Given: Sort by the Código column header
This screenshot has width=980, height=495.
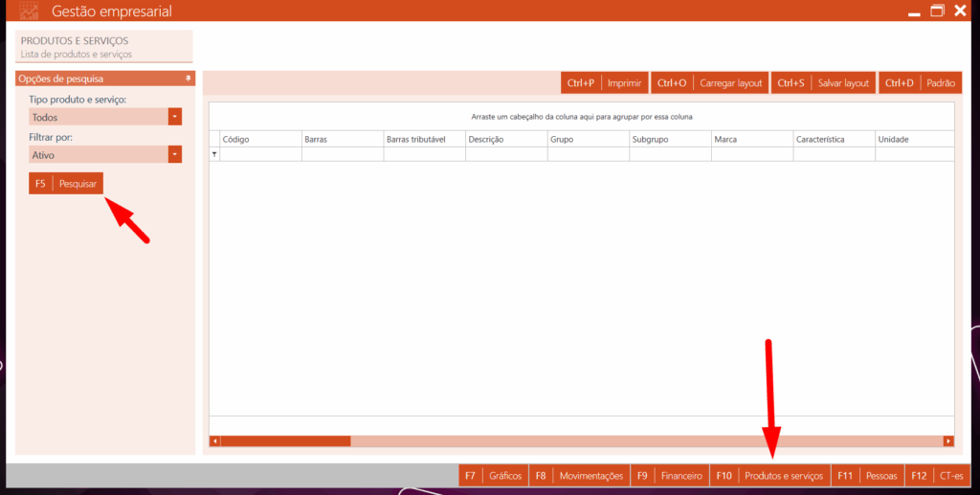Looking at the screenshot, I should point(260,139).
